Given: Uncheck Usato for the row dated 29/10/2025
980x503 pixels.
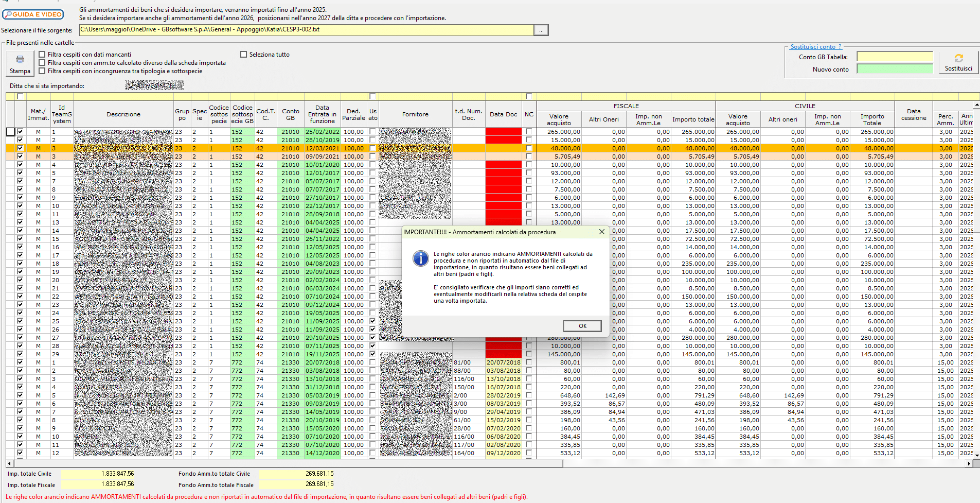Looking at the screenshot, I should click(372, 338).
